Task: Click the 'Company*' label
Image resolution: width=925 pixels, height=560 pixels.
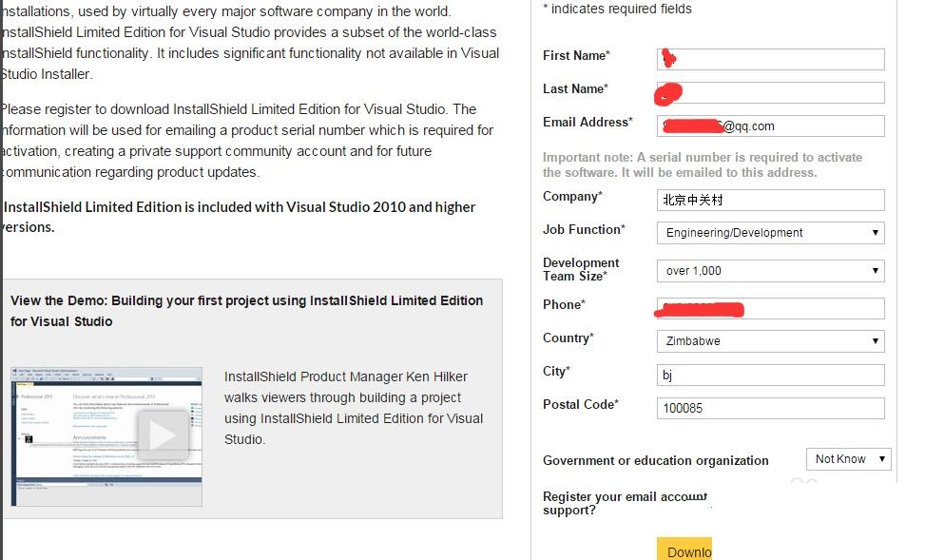Action: click(x=572, y=196)
